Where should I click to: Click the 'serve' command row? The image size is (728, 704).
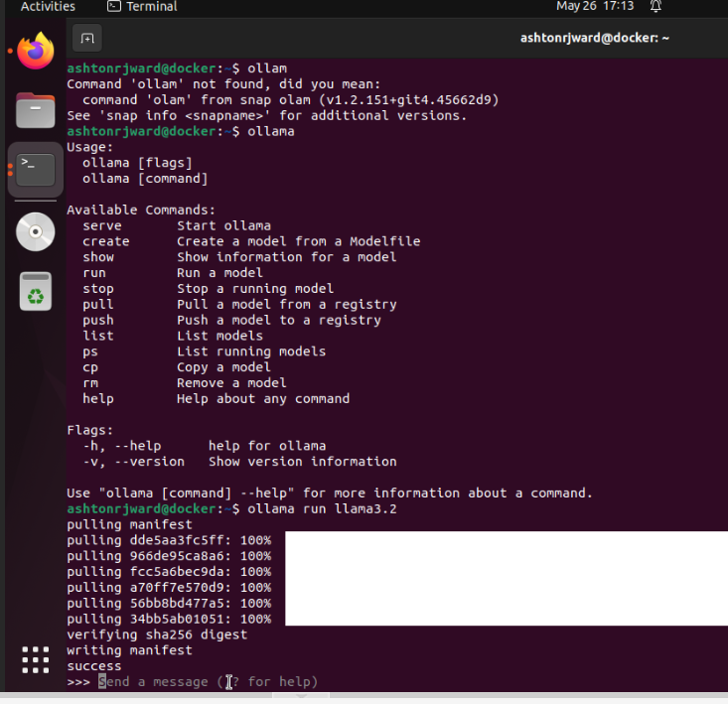[177, 226]
